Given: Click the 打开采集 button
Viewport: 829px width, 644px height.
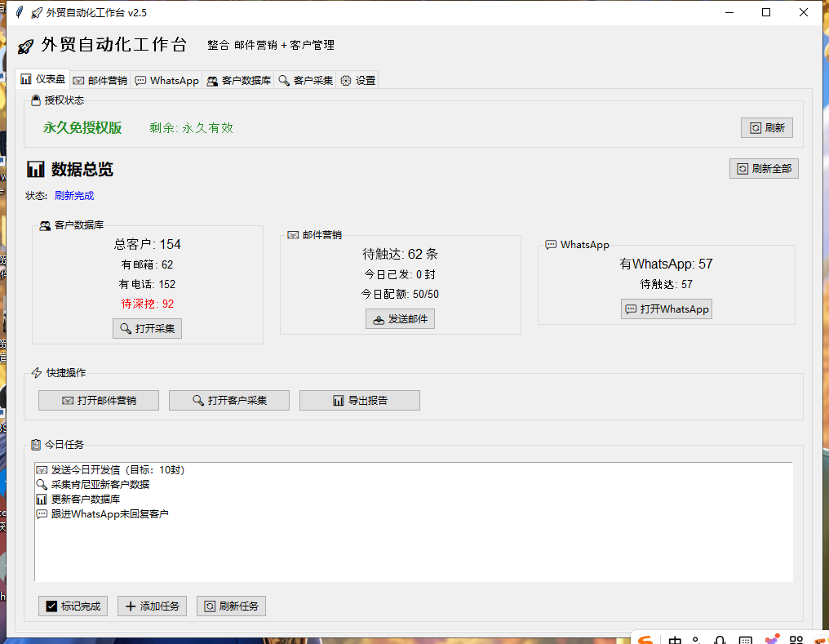Looking at the screenshot, I should [x=147, y=328].
